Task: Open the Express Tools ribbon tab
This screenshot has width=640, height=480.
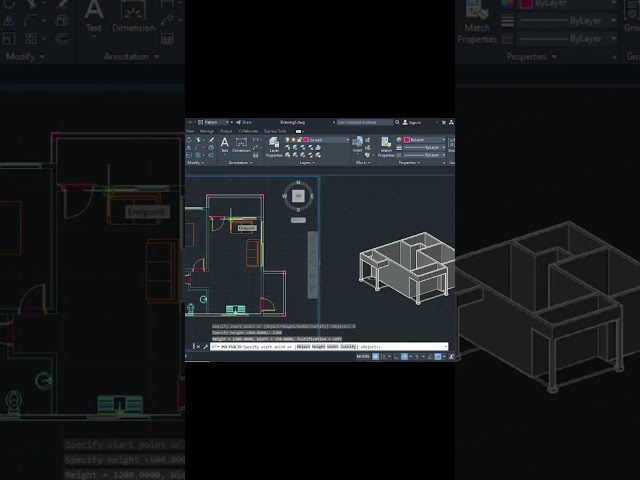Action: tap(275, 131)
